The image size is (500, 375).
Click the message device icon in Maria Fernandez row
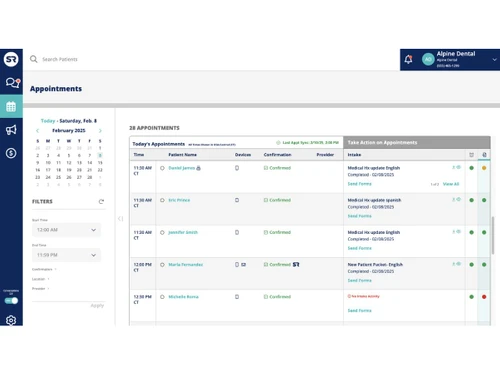click(243, 264)
